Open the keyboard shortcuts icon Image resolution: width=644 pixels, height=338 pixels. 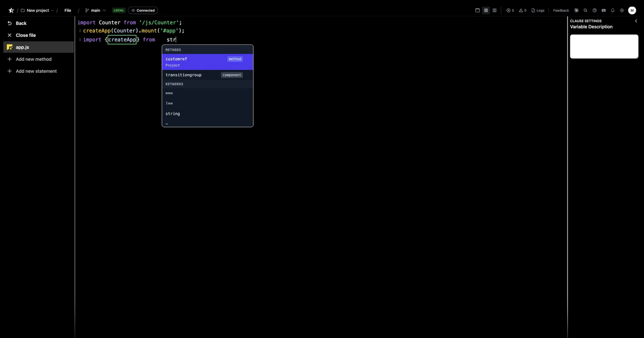point(604,10)
